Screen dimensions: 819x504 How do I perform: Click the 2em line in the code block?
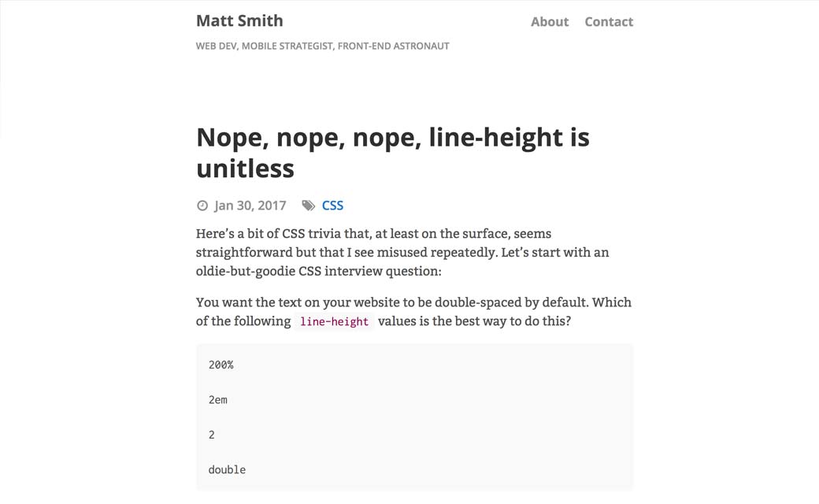coord(218,399)
